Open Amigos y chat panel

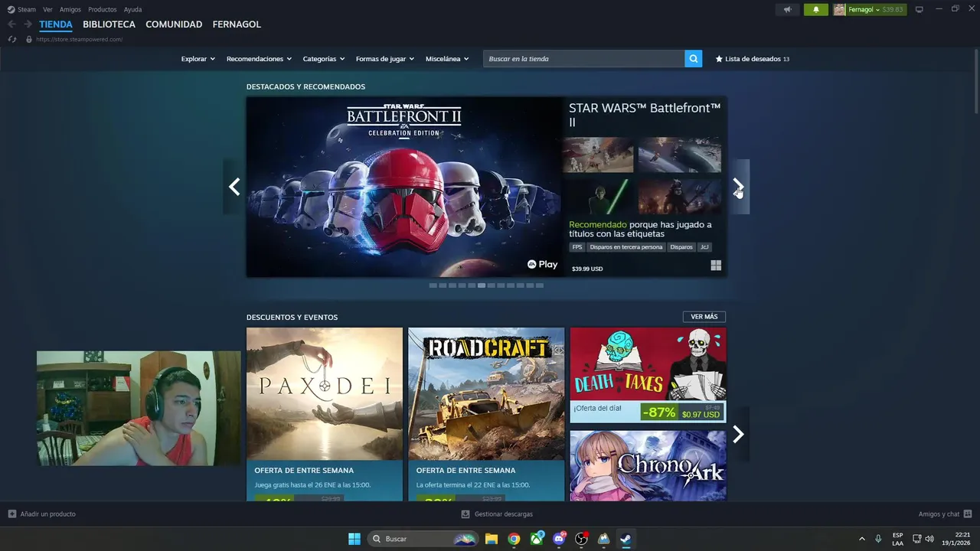945,514
